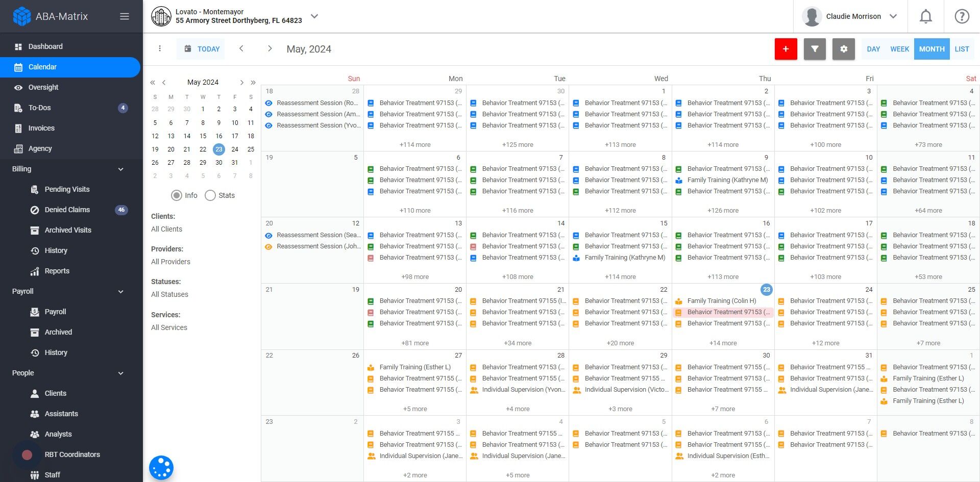Switch to Week view
Image resolution: width=980 pixels, height=482 pixels.
pos(899,49)
